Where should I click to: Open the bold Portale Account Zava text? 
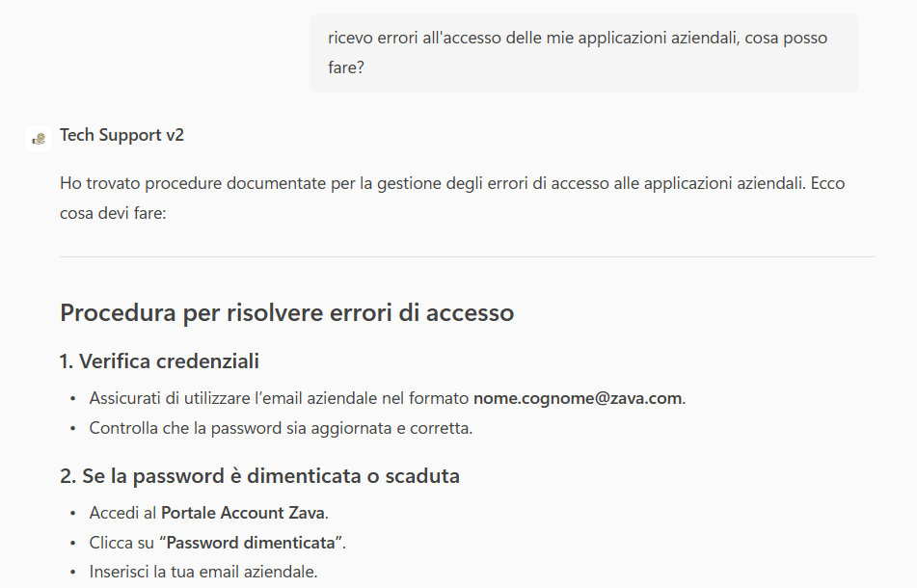coord(243,513)
